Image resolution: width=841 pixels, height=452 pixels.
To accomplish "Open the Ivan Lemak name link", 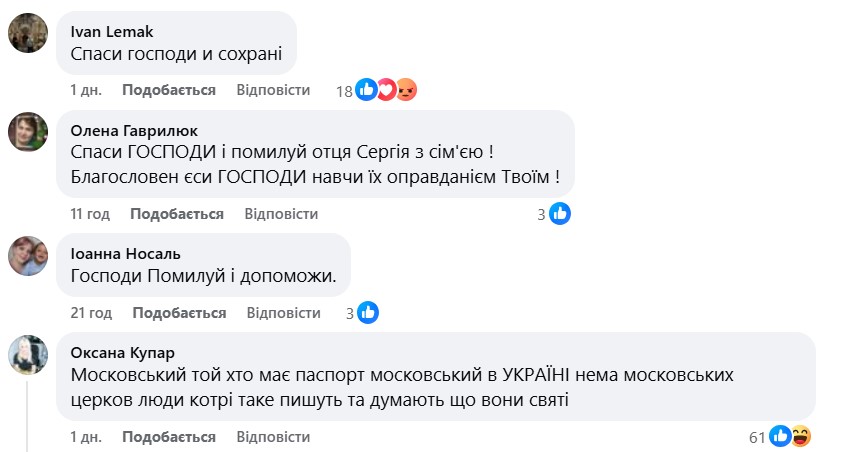I will point(109,30).
